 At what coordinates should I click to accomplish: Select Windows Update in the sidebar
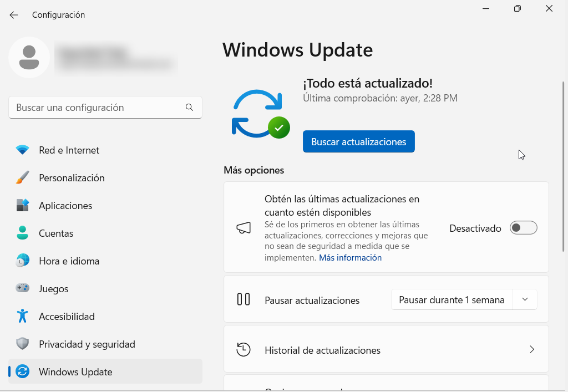click(105, 371)
